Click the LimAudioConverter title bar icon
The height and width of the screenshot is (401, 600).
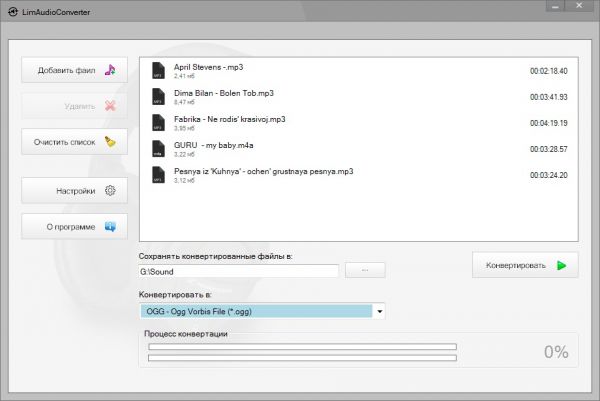coord(13,12)
